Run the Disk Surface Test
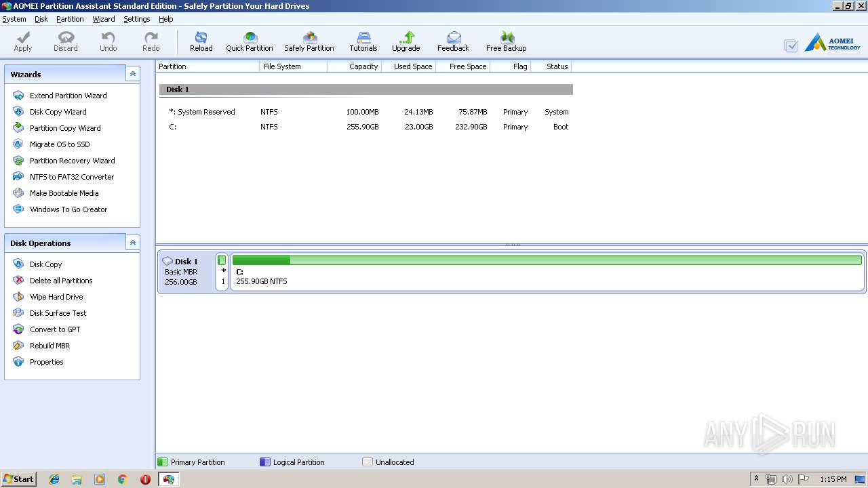The image size is (868, 488). [x=58, y=313]
